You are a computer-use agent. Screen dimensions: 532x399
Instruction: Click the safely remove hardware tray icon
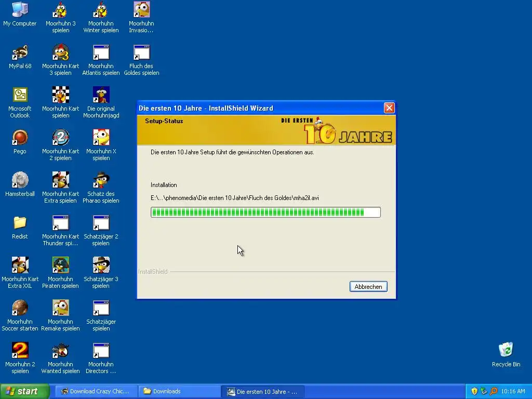click(x=484, y=392)
